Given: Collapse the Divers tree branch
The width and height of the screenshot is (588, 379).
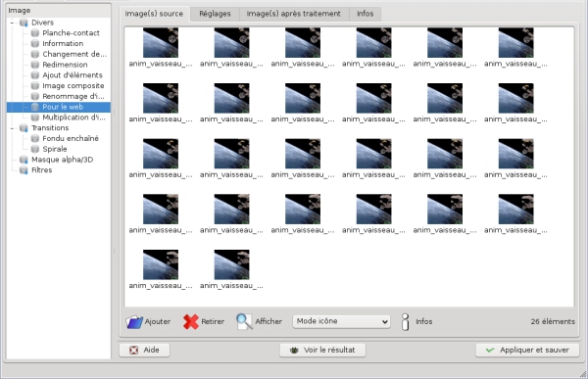Looking at the screenshot, I should tap(13, 23).
